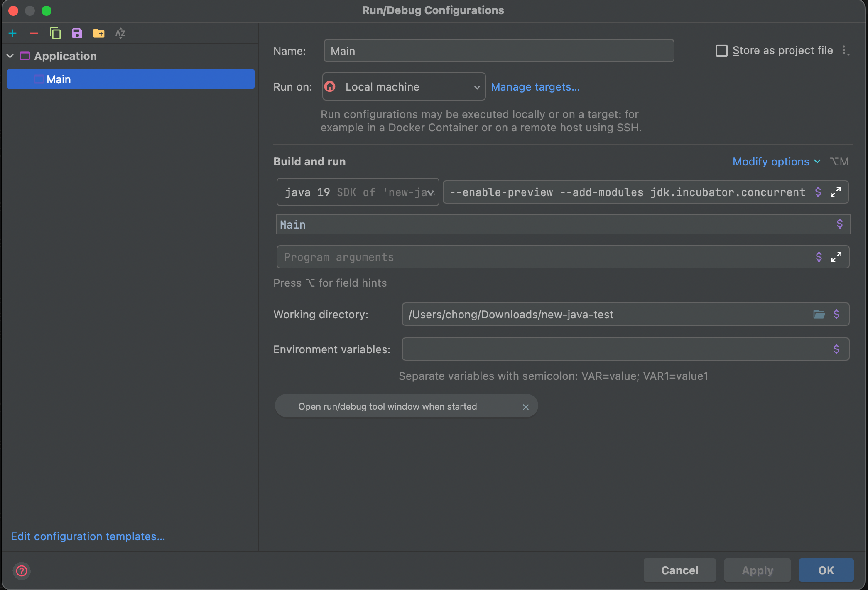Enable Store as project file checkbox
Viewport: 868px width, 590px height.
(722, 51)
